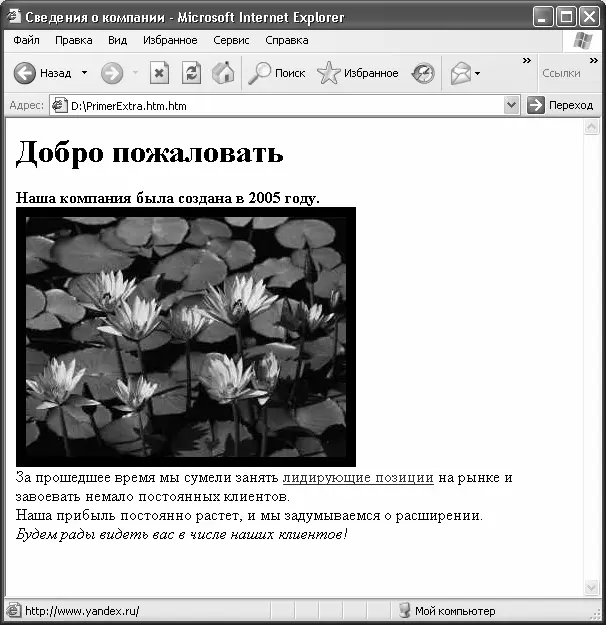Stop page loading with the X icon
The image size is (606, 625).
[x=159, y=73]
